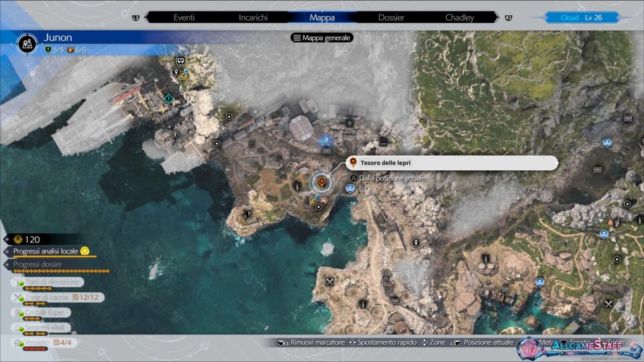Click the L2 previous-tab button icon
The image size is (644, 362).
(x=136, y=17)
